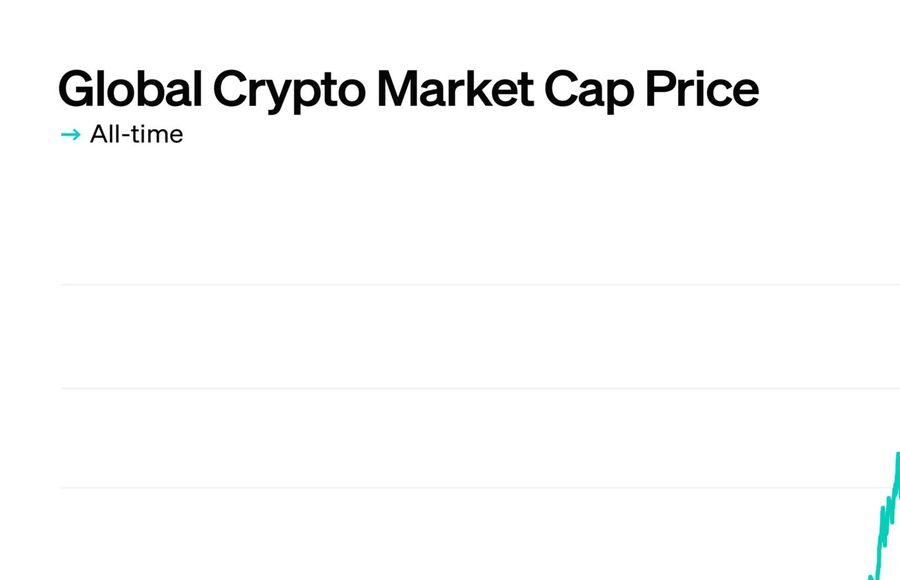The height and width of the screenshot is (580, 900).
Task: Click the topmost horizontal chart gridline
Action: pos(480,284)
